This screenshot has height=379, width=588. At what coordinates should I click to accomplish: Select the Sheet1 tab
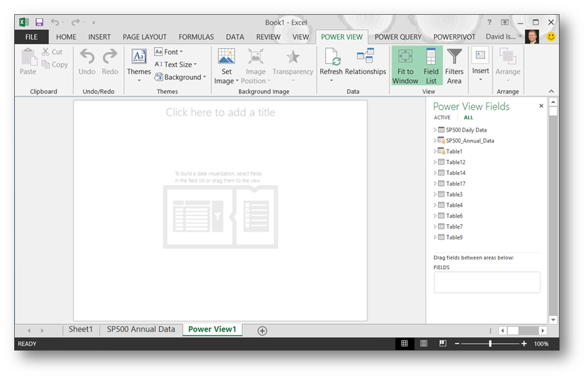81,329
